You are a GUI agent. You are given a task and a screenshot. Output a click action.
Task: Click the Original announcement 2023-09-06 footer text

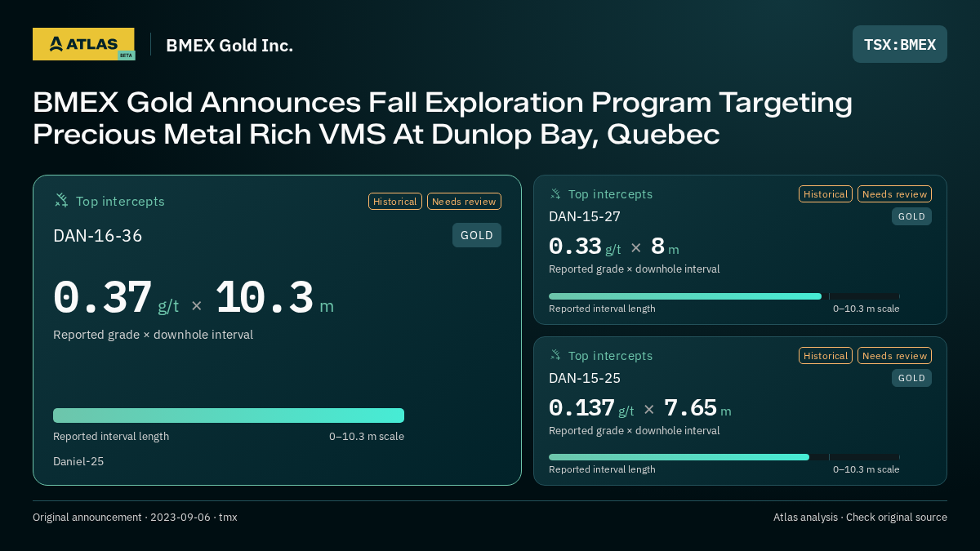click(x=135, y=518)
